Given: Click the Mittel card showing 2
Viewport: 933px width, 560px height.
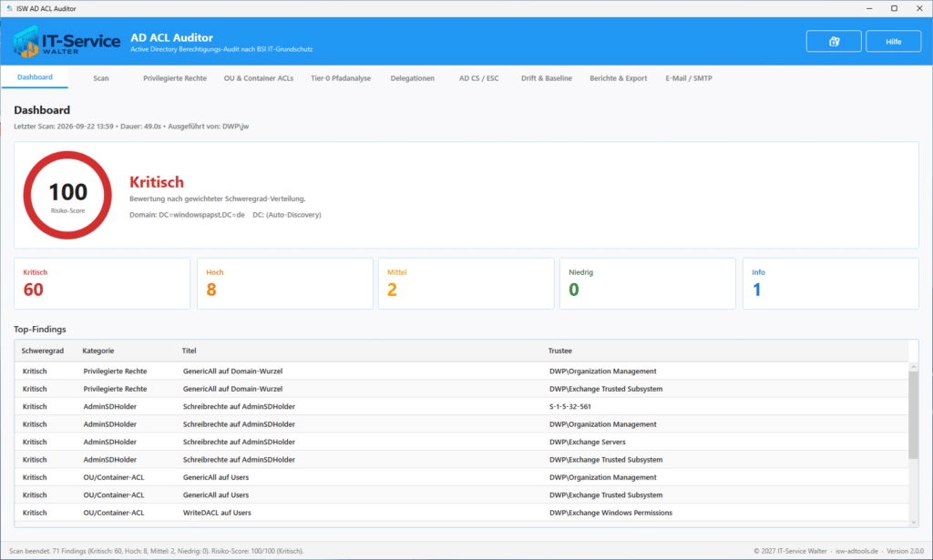Looking at the screenshot, I should tap(466, 283).
